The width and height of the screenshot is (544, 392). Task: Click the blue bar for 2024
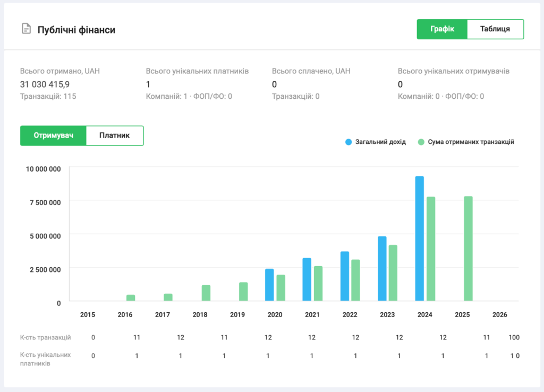click(419, 239)
